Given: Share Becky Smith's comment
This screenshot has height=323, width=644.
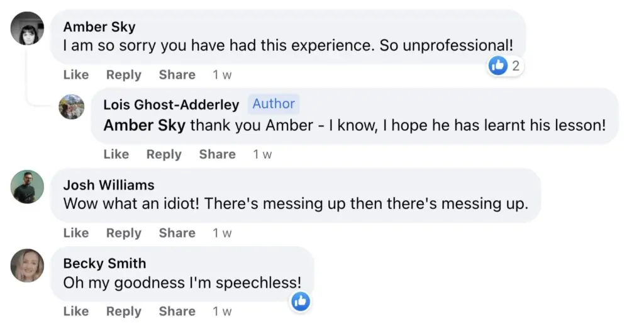Looking at the screenshot, I should (x=177, y=312).
